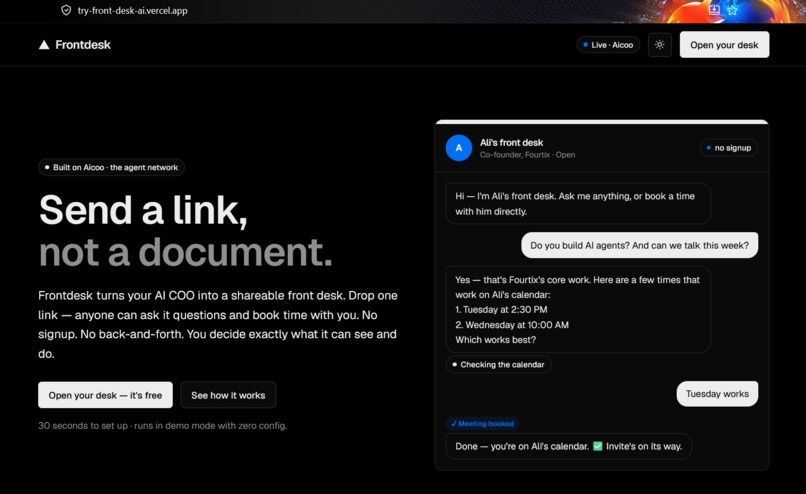Click the Hi — I'm Ali's front desk greeting
This screenshot has height=494, width=806.
pyautogui.click(x=578, y=204)
